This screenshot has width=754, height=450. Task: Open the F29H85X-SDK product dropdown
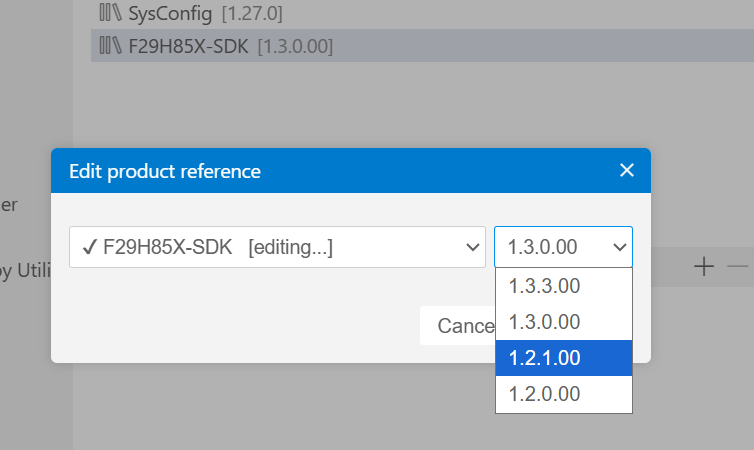[277, 247]
